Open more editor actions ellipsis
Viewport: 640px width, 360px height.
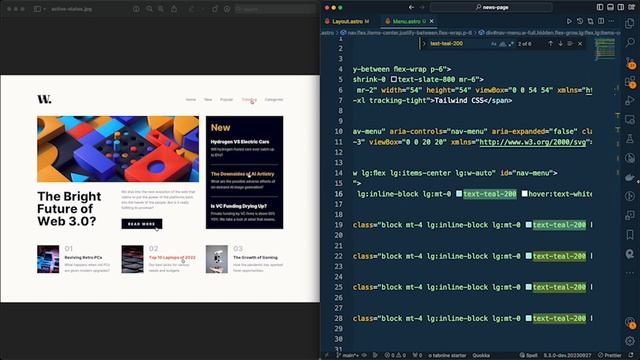(611, 21)
